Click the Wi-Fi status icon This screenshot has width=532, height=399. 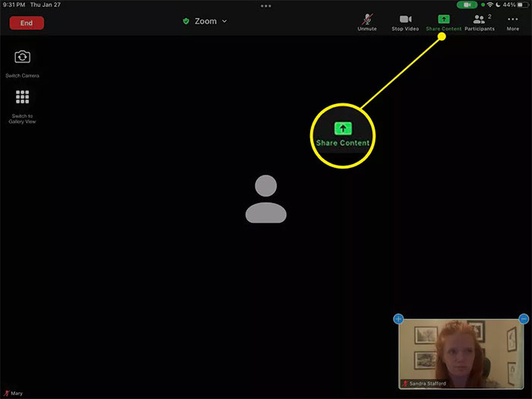point(490,5)
